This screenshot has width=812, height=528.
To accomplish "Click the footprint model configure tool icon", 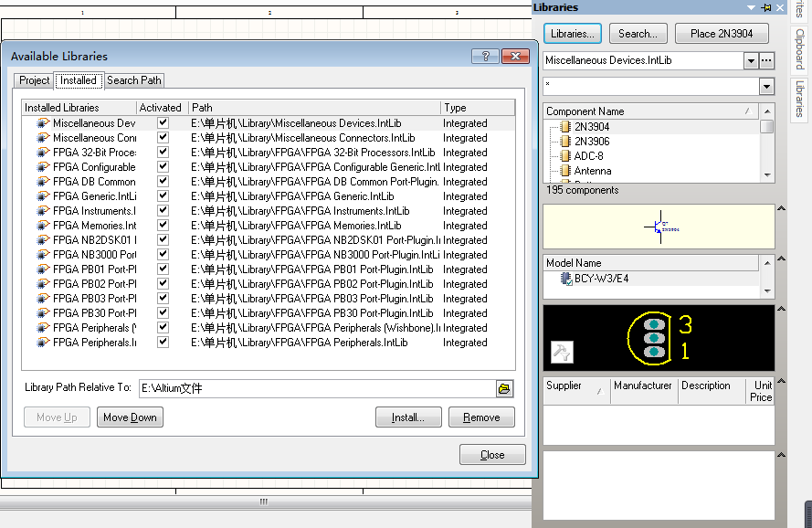I will 562,353.
